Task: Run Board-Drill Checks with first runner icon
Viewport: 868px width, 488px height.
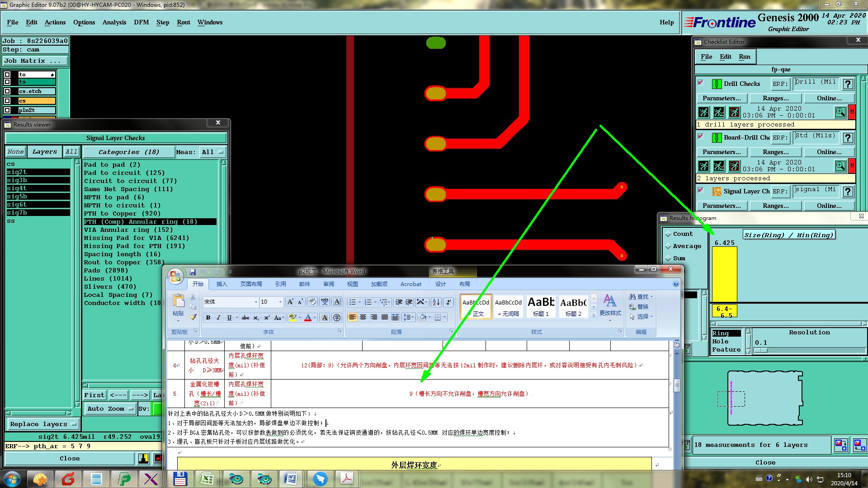Action: point(703,166)
